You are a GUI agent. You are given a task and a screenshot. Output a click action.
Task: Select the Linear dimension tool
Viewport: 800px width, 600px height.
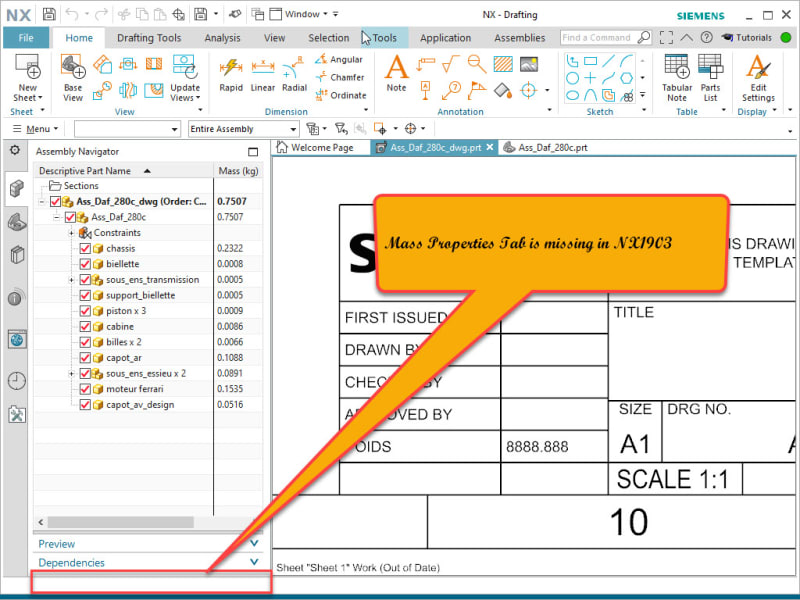263,76
